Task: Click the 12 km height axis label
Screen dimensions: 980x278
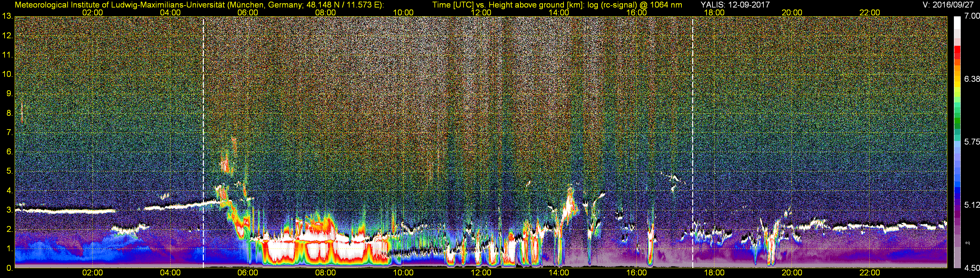Action: (x=7, y=36)
